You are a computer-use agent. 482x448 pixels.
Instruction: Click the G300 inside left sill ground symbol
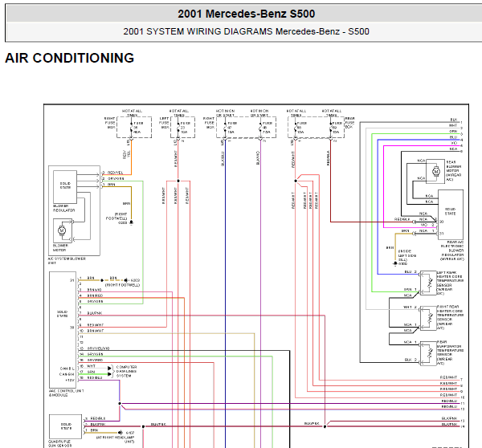(x=395, y=263)
